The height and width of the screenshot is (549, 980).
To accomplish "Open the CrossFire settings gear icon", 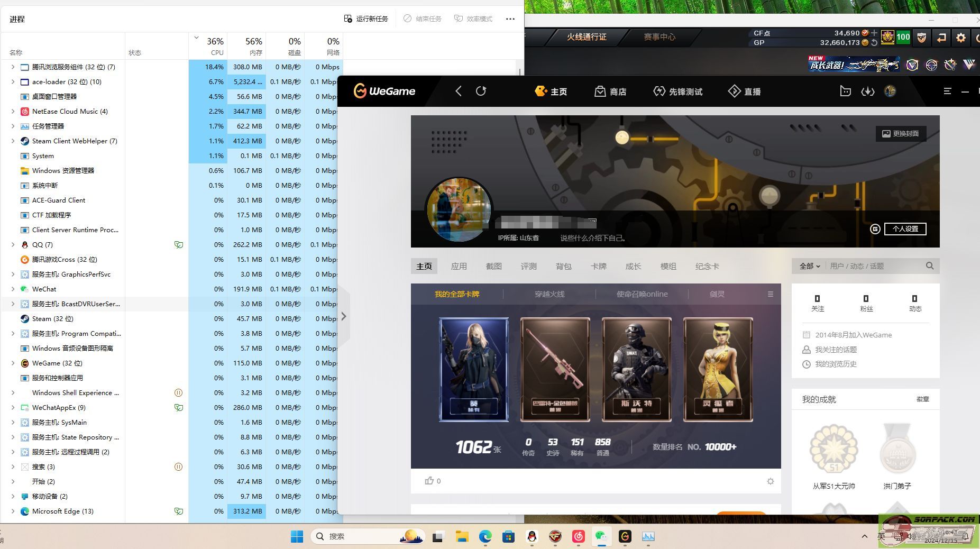I will [960, 38].
